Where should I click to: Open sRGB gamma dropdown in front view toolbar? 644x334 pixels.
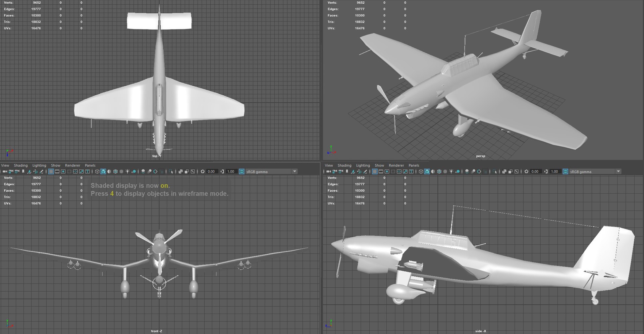coord(271,172)
